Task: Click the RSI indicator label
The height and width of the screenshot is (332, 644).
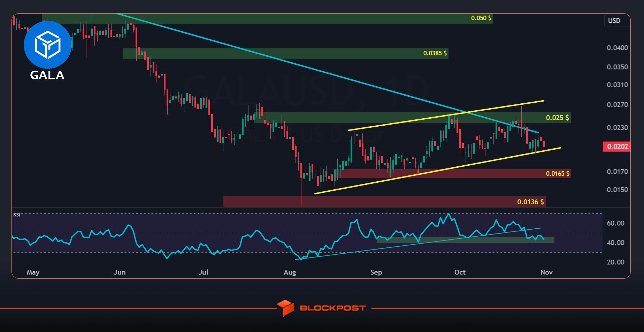Action: (x=17, y=215)
